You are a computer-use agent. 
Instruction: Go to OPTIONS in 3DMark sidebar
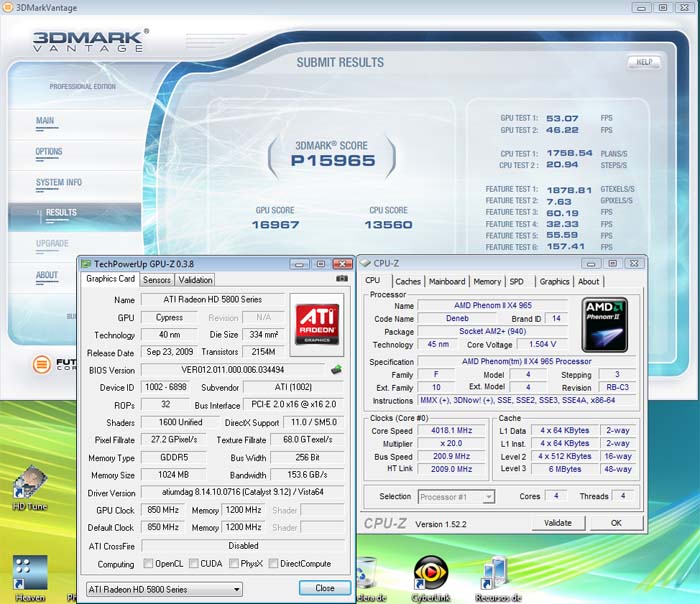(x=49, y=152)
